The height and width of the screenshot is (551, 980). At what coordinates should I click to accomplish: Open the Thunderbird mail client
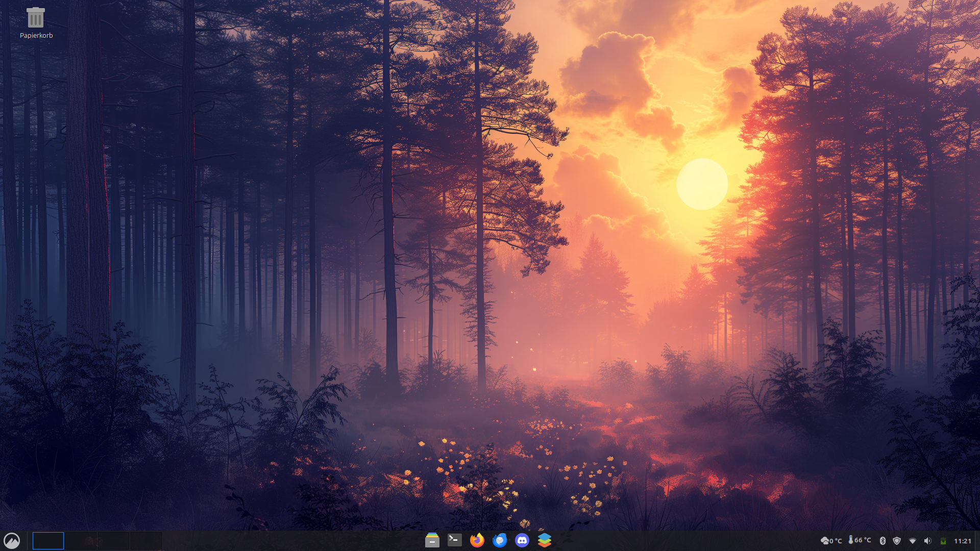coord(499,540)
